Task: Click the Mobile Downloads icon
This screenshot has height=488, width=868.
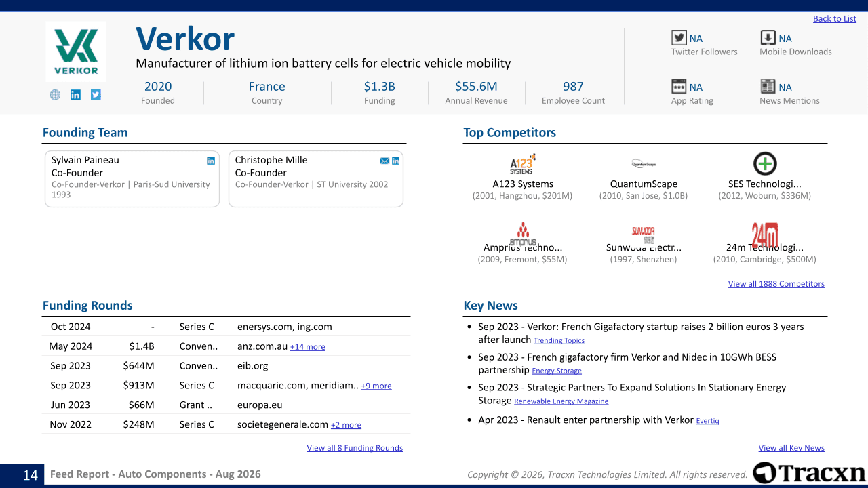Action: pyautogui.click(x=768, y=38)
